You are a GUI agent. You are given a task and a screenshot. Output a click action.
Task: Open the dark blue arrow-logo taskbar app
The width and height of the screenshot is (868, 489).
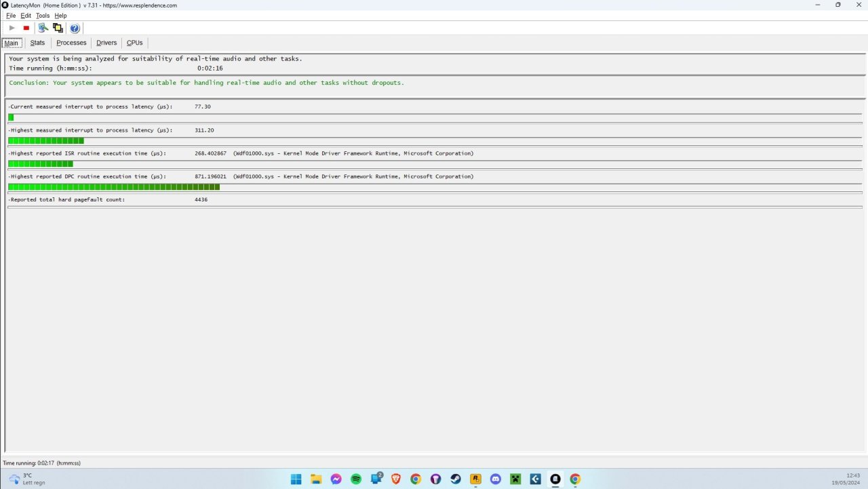(x=535, y=479)
